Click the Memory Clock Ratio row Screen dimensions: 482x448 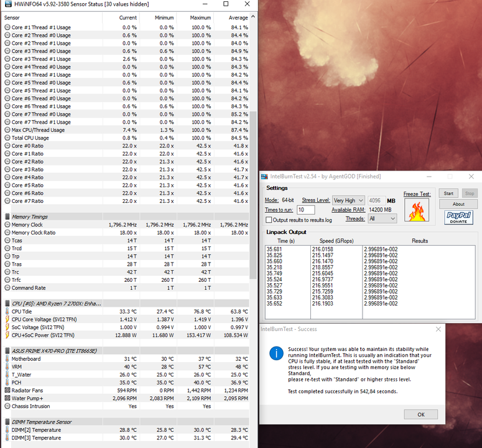126,233
